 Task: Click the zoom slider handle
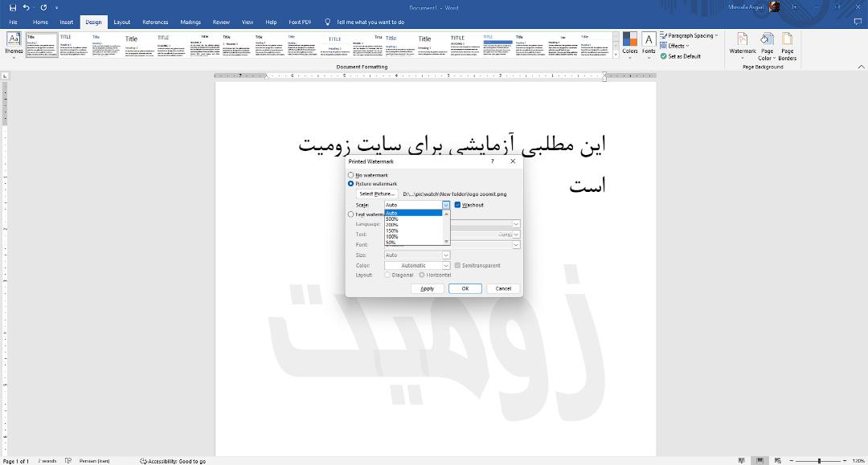click(819, 460)
